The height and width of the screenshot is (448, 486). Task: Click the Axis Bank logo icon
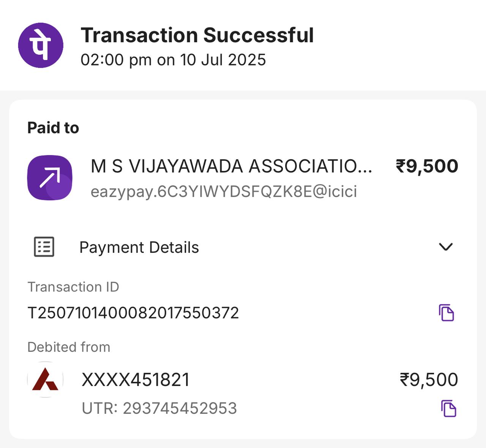45,379
